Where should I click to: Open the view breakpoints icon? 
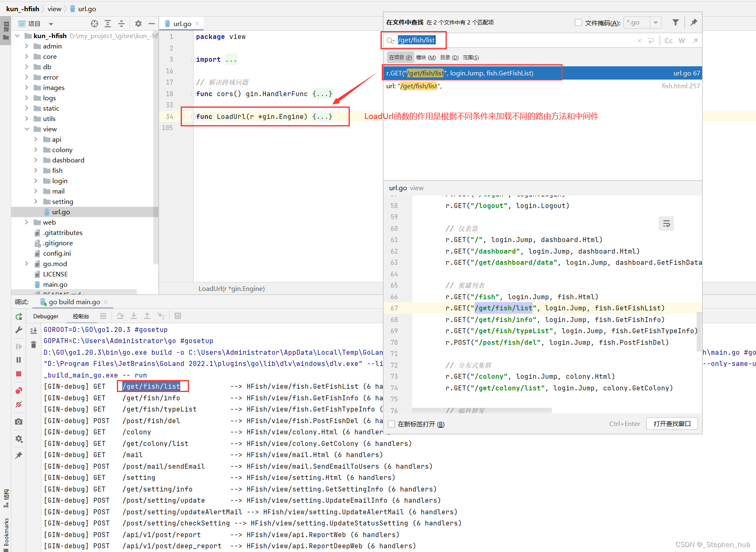pos(19,391)
